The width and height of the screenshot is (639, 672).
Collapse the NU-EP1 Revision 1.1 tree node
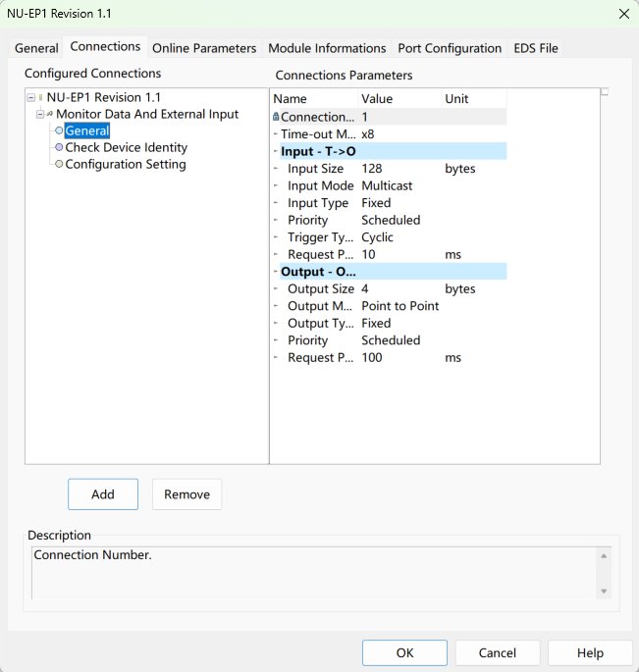(31, 98)
